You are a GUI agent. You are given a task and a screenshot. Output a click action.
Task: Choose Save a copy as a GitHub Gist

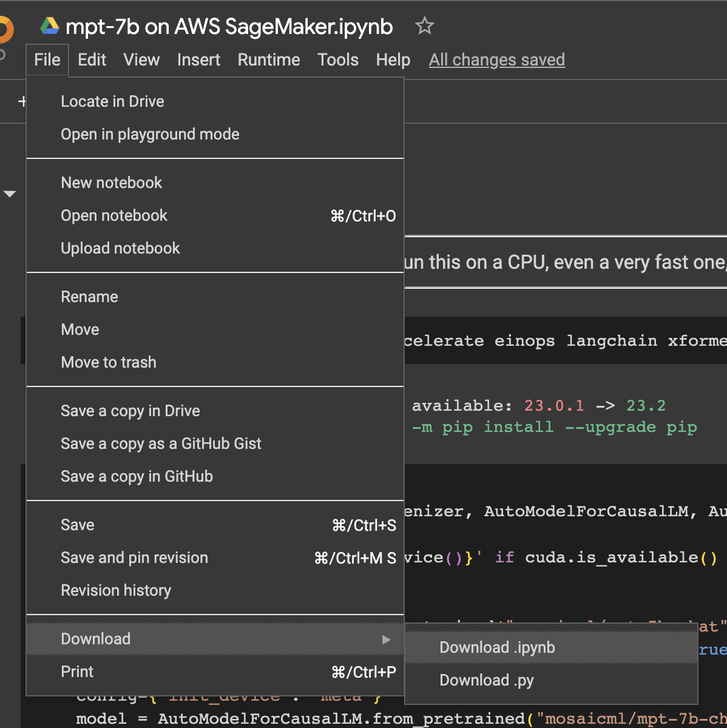click(161, 443)
